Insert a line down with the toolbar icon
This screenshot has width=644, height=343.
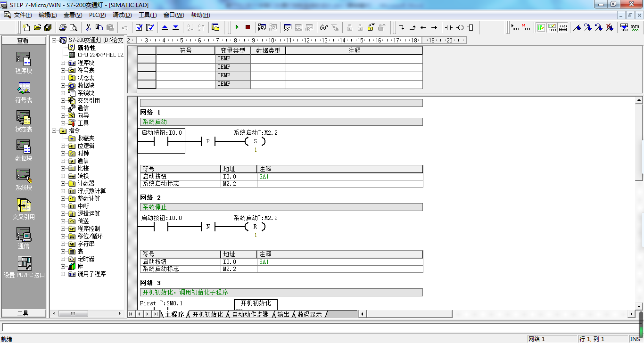(x=402, y=27)
